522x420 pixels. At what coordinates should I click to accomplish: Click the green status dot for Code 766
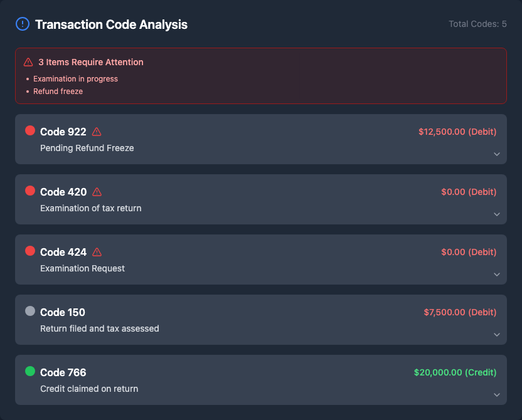click(x=30, y=372)
